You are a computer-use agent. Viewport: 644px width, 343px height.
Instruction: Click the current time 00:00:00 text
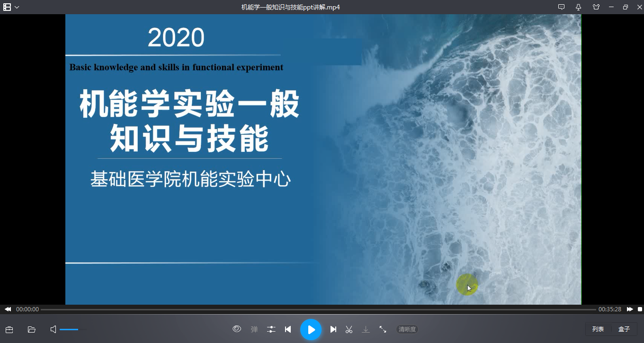pos(27,309)
